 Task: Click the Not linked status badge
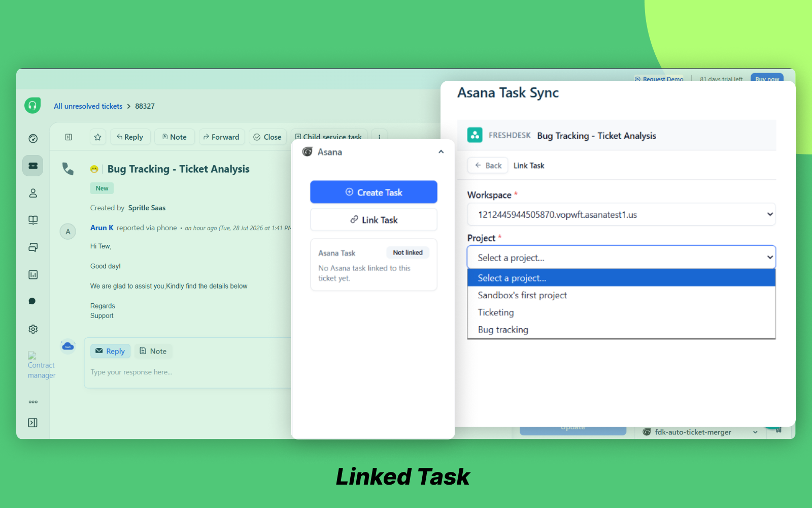pyautogui.click(x=408, y=252)
